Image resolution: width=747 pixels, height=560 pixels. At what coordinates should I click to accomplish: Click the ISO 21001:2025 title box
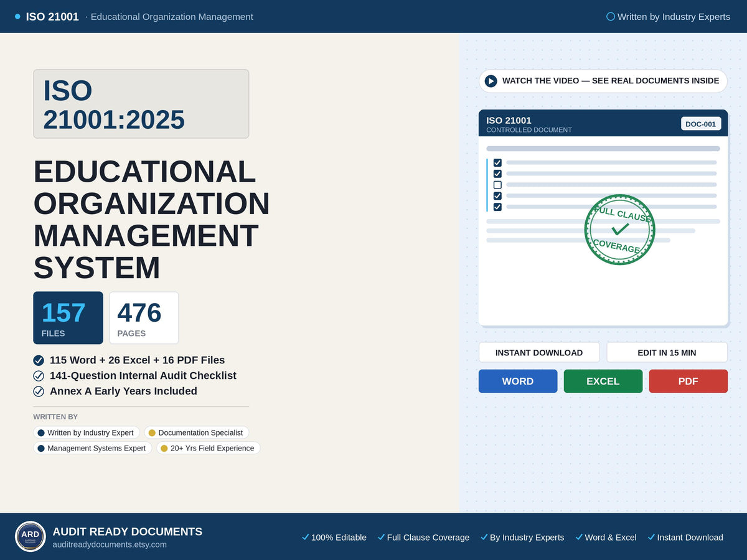(x=141, y=104)
